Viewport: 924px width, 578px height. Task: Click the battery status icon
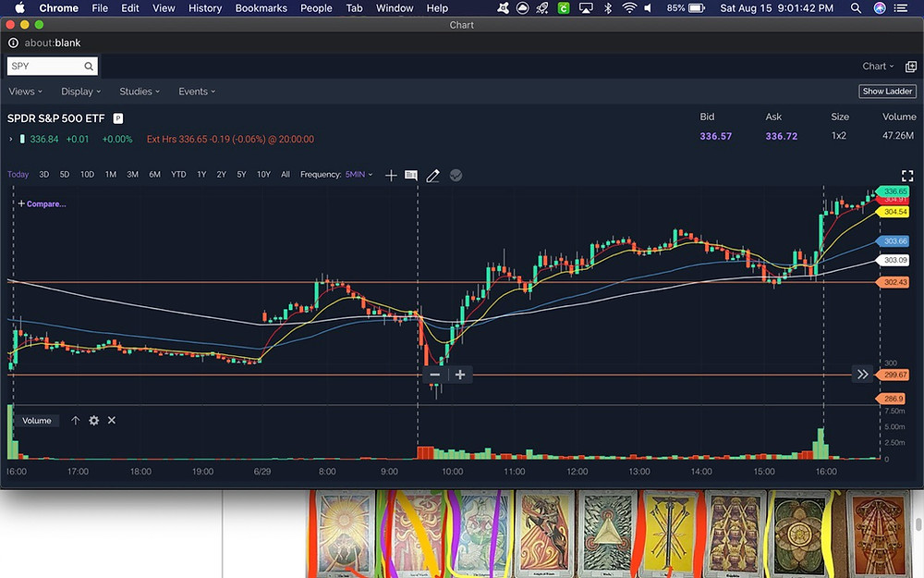coord(697,8)
